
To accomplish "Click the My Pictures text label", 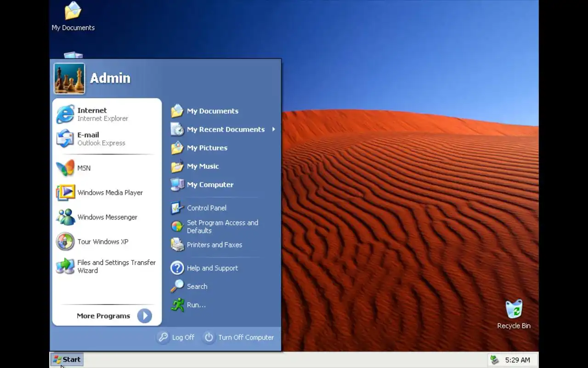I will point(207,148).
